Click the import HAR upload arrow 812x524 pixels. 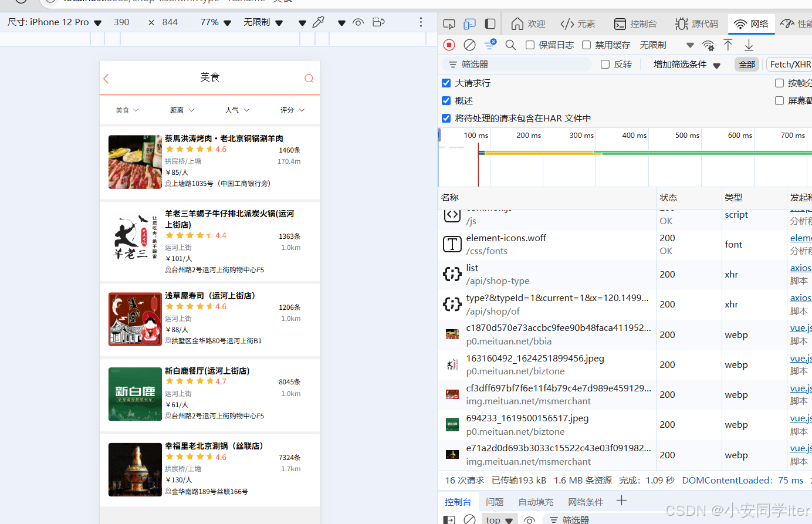click(x=728, y=45)
